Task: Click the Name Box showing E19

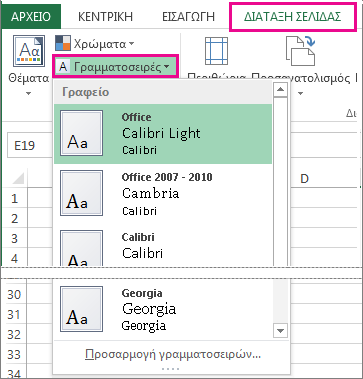Action: 30,145
